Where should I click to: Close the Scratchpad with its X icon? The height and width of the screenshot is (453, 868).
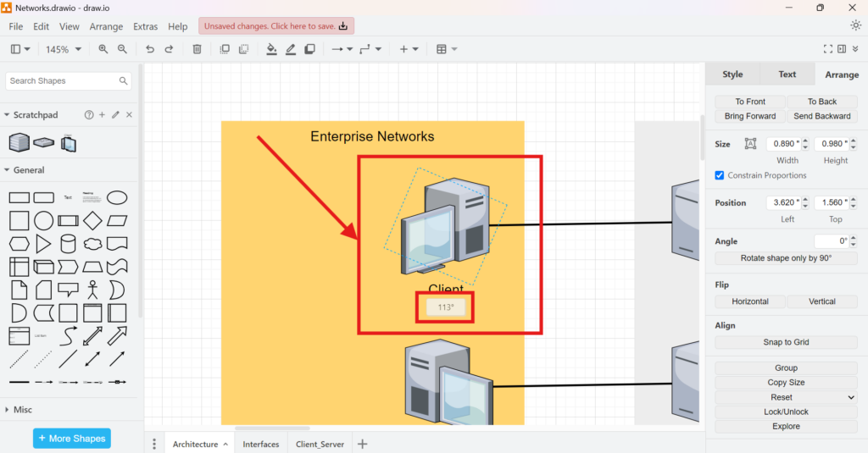[129, 115]
